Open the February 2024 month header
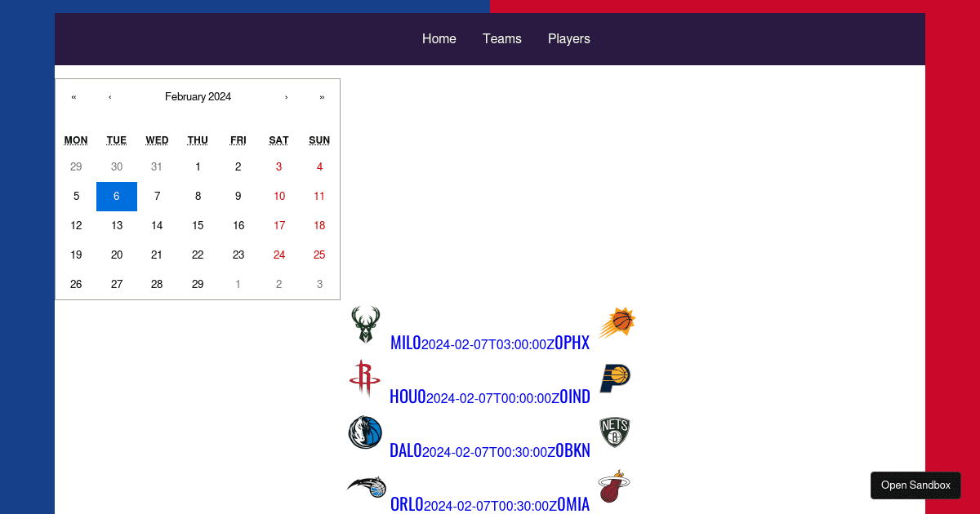 click(198, 96)
